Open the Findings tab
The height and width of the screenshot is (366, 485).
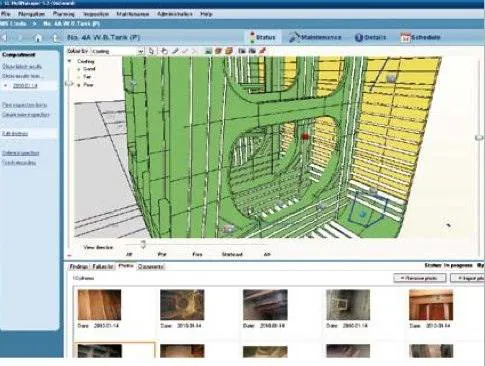(79, 267)
